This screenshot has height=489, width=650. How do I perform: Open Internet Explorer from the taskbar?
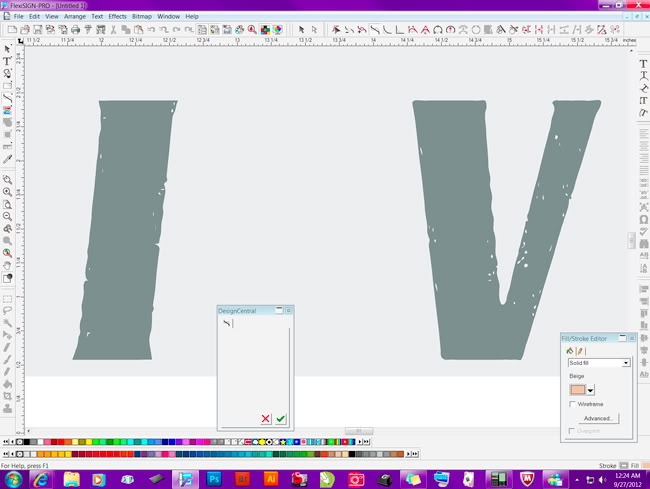(x=41, y=480)
